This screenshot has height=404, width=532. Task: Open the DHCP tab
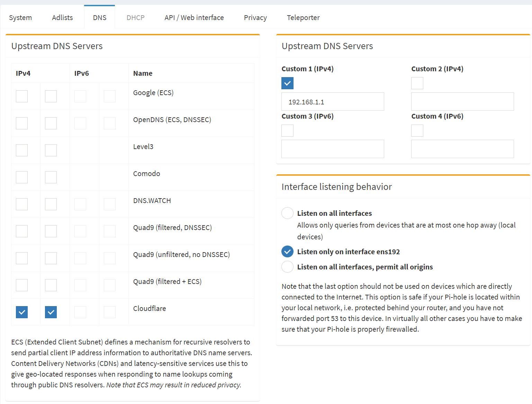pos(135,18)
